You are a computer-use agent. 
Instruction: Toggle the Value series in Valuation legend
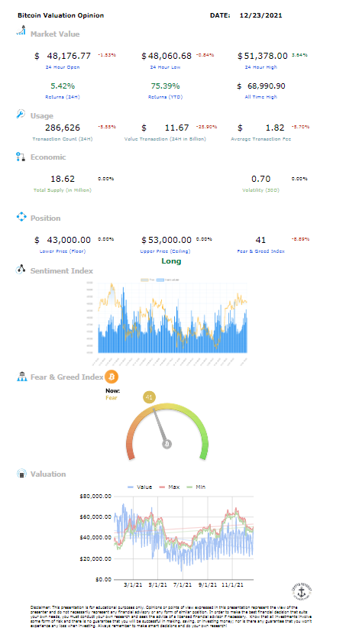(x=140, y=487)
